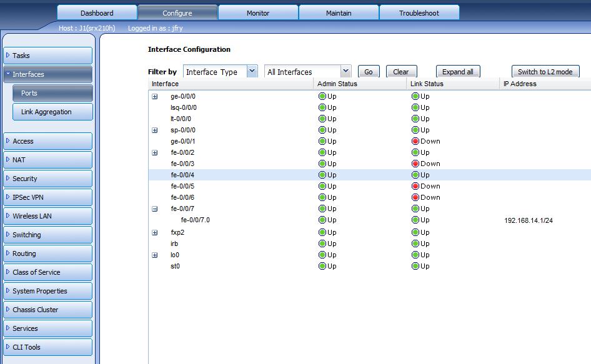Select the Configure tab

click(x=177, y=13)
